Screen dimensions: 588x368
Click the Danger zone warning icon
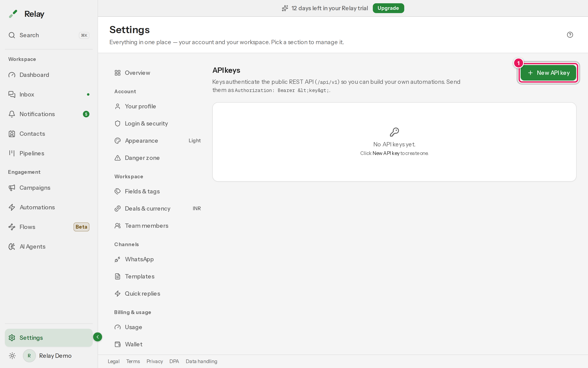[x=118, y=158]
